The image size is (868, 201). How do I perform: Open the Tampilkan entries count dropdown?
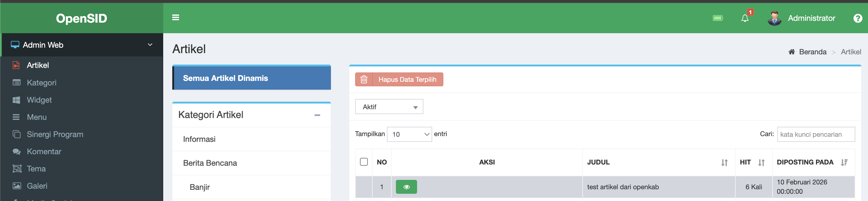click(x=409, y=134)
